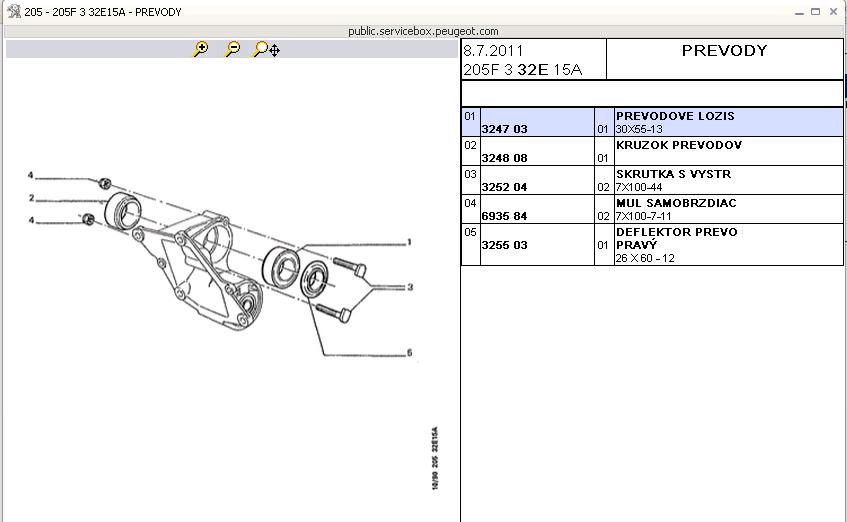Viewport: 847px width, 522px height.
Task: Close the 205F 3 32E15A window
Action: [x=835, y=11]
